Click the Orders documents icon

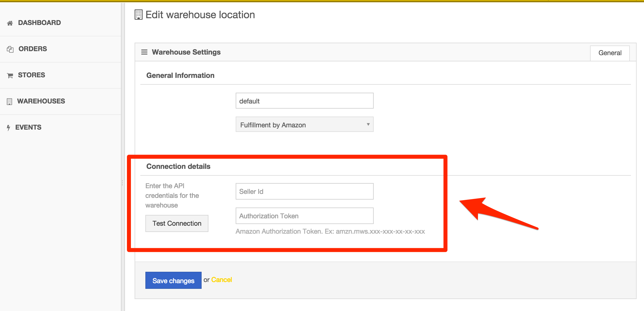click(x=10, y=49)
